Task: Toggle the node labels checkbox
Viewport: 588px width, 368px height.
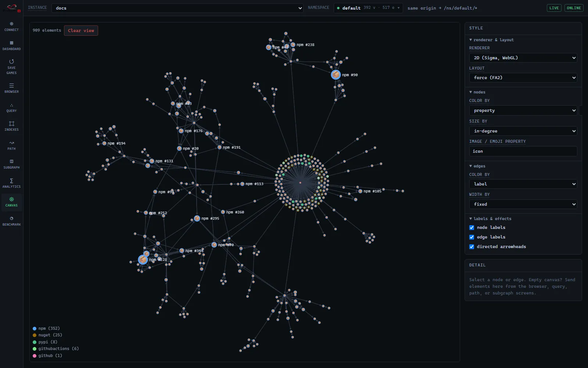Action: tap(472, 227)
